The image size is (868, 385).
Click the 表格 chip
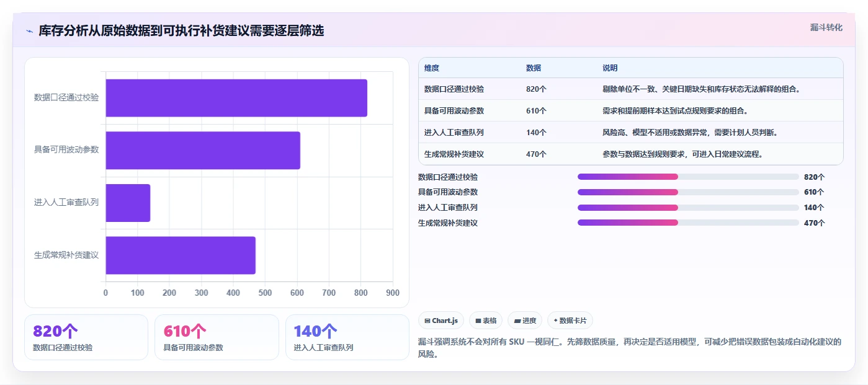coord(485,321)
